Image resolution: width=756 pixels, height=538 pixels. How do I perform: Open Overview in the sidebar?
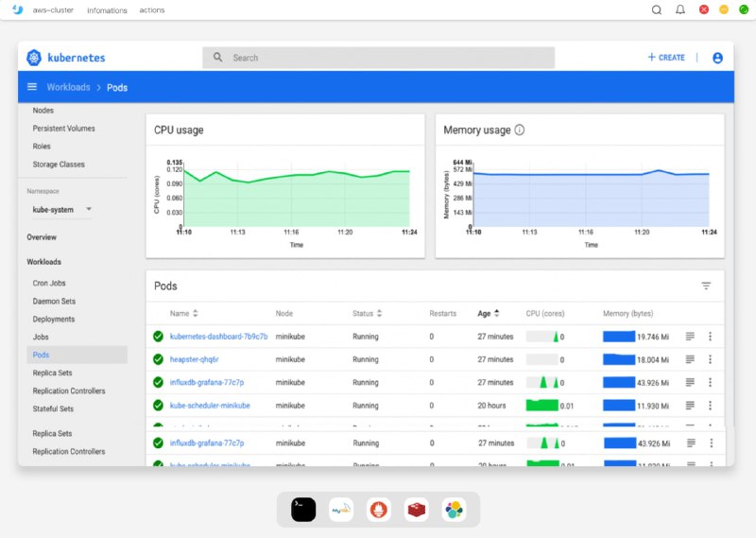(x=42, y=237)
